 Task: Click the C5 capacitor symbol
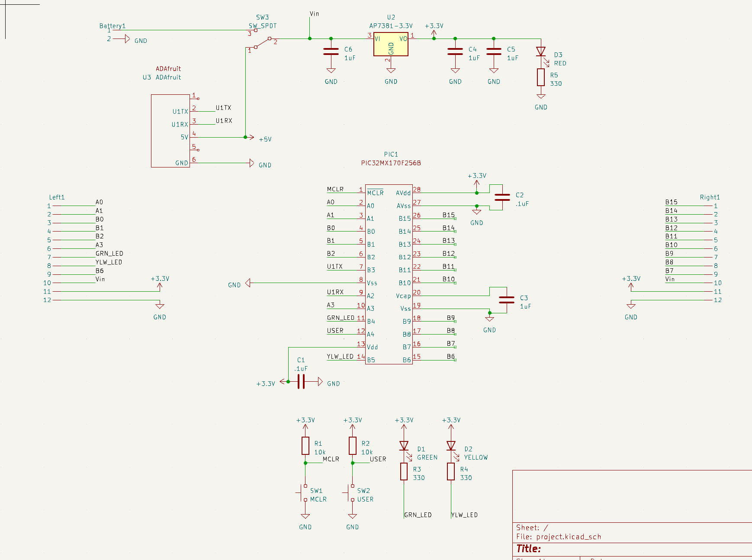tap(494, 52)
